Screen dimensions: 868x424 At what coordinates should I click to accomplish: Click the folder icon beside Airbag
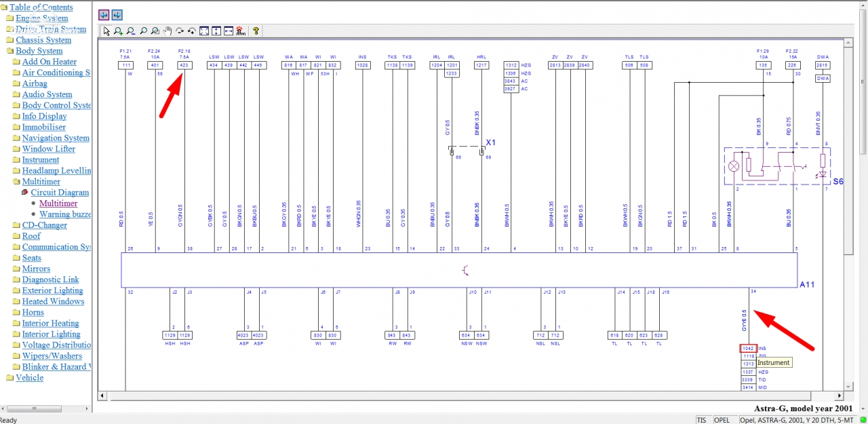(x=16, y=83)
